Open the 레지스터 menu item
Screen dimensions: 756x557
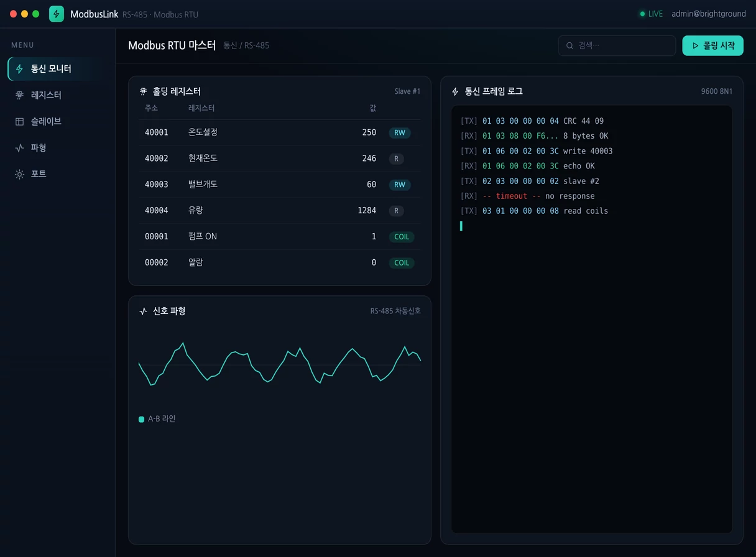pyautogui.click(x=57, y=95)
